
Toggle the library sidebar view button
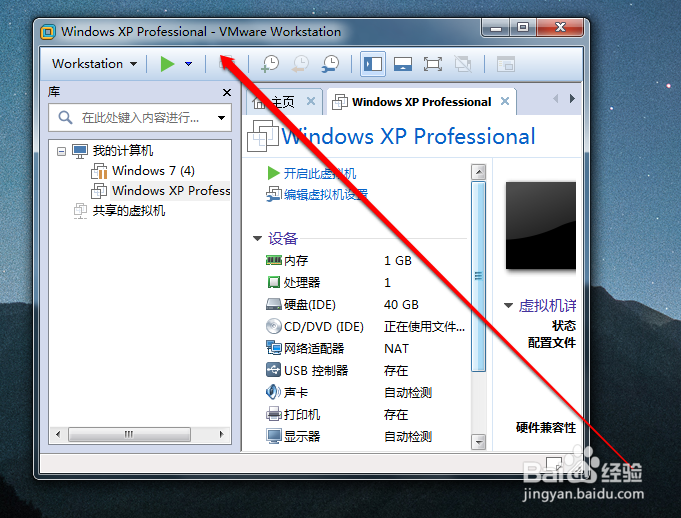coord(373,64)
